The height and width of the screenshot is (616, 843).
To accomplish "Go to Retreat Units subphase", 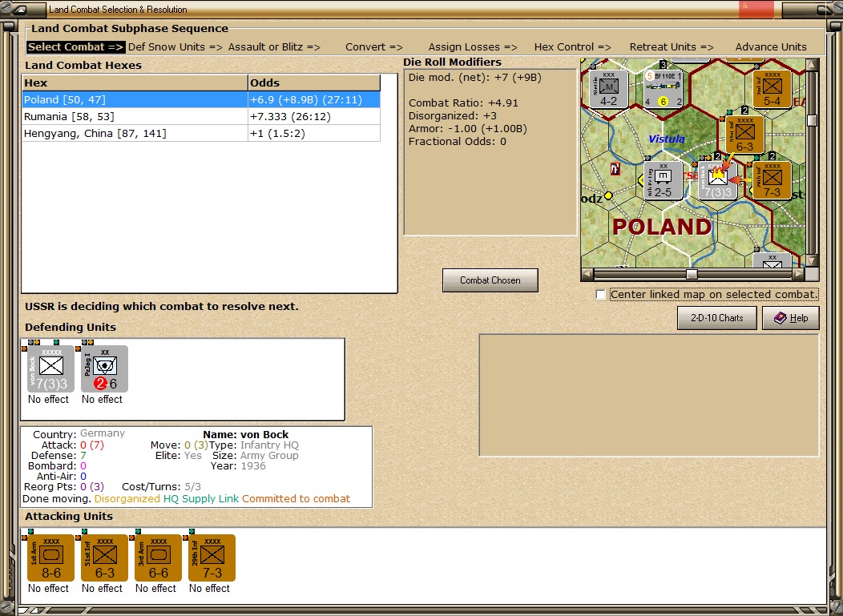I will pyautogui.click(x=672, y=46).
